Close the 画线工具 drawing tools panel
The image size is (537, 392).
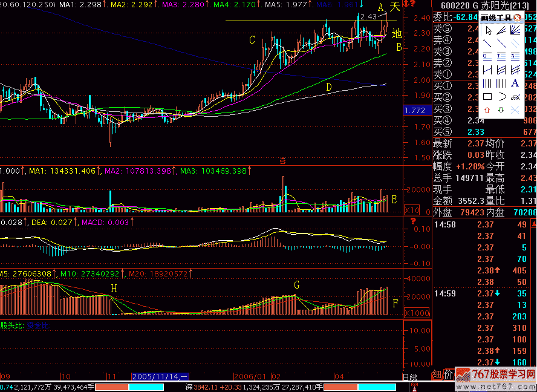click(x=518, y=18)
